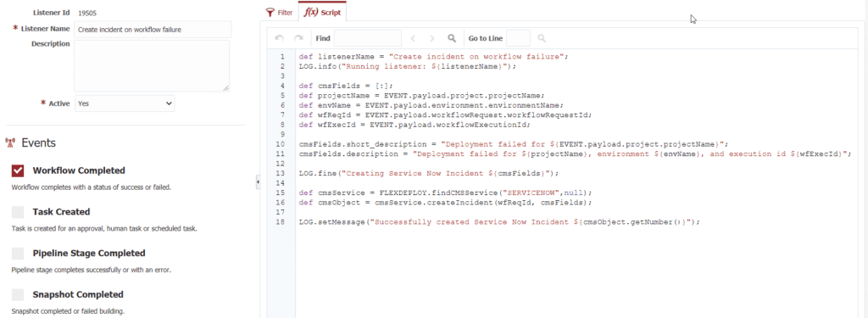868x318 pixels.
Task: Click the Listener Name text field
Action: (153, 30)
